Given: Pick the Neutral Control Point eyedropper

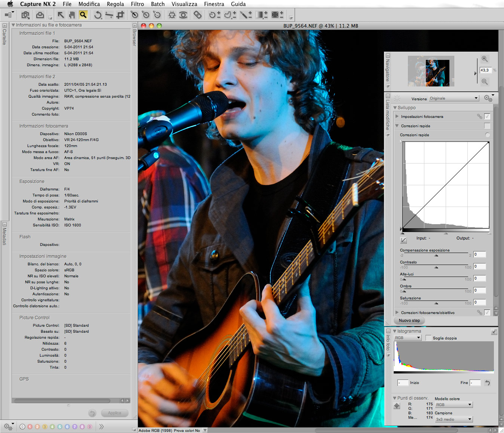Looking at the screenshot, I should pyautogui.click(x=145, y=15).
